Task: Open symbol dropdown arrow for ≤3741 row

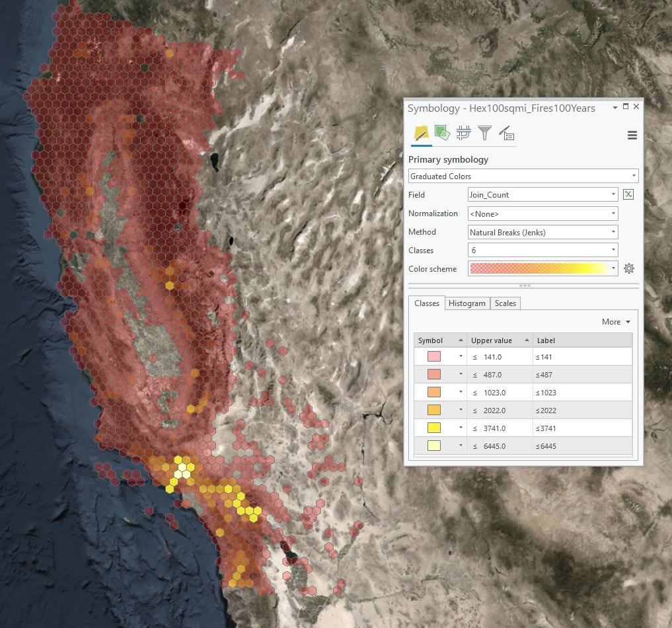Action: tap(461, 428)
